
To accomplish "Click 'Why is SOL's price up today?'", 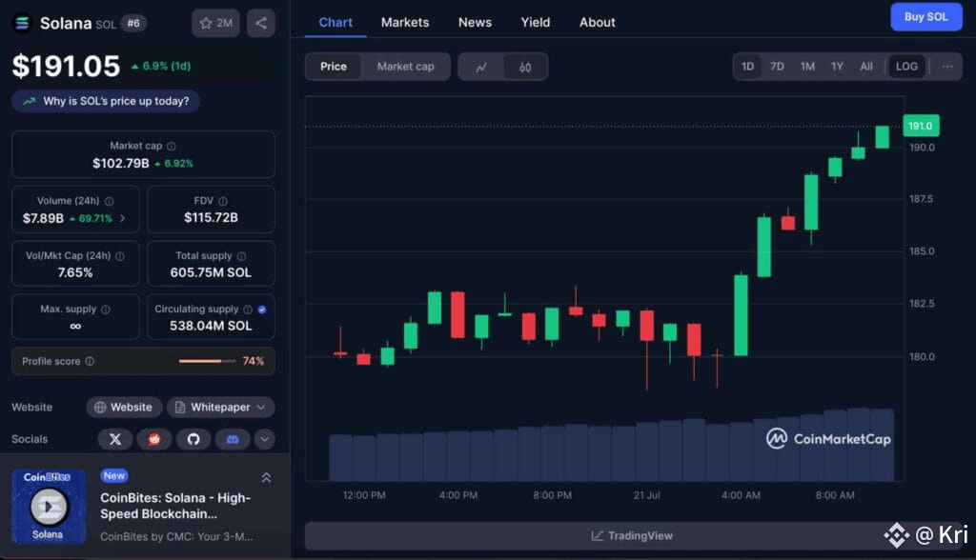I will tap(105, 101).
